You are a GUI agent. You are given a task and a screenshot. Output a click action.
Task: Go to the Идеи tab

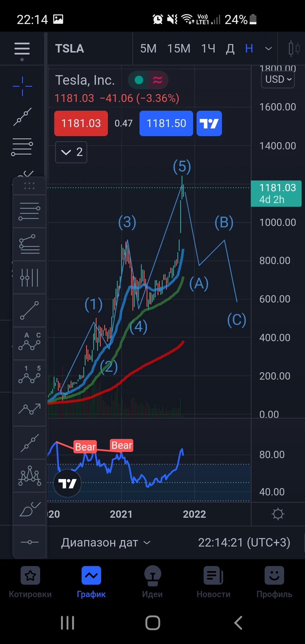[152, 582]
